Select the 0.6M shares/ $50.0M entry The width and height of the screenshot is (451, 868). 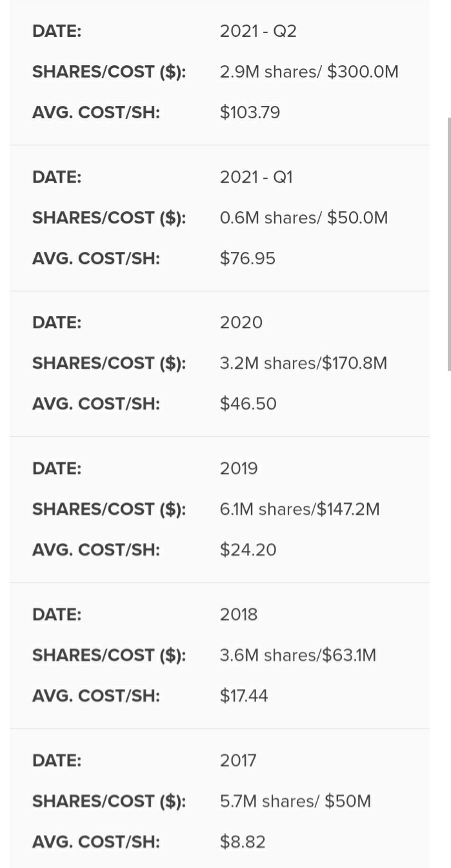304,218
